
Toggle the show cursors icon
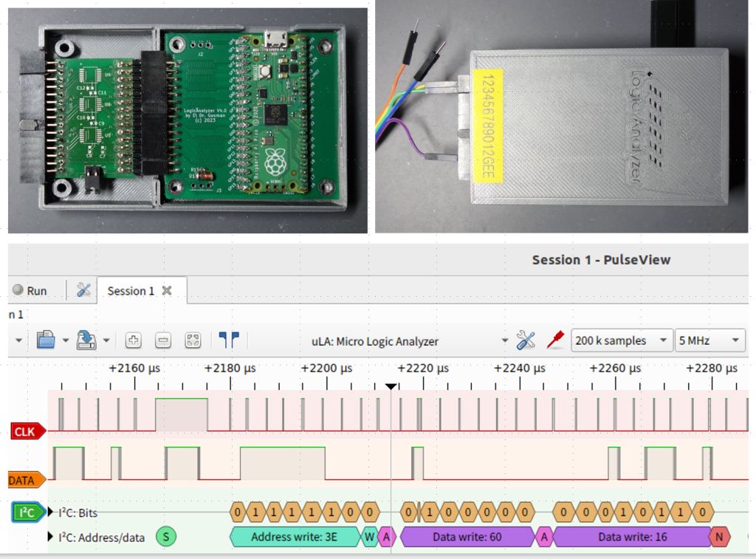click(229, 340)
